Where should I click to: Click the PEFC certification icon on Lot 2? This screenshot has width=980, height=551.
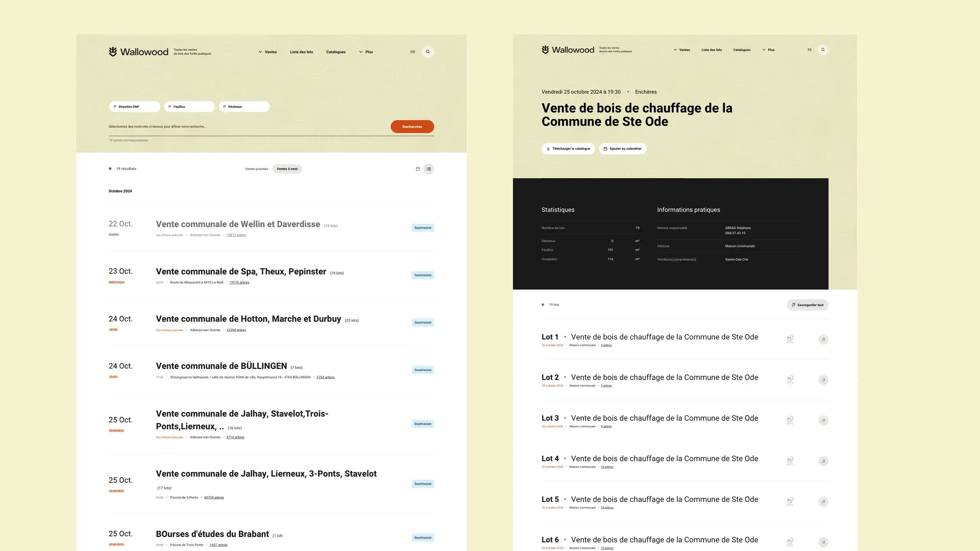(790, 380)
